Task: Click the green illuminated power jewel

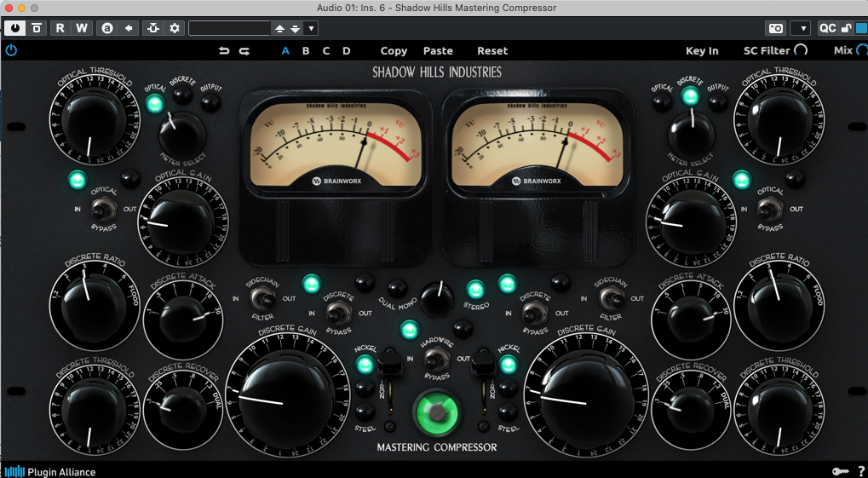Action: 436,412
